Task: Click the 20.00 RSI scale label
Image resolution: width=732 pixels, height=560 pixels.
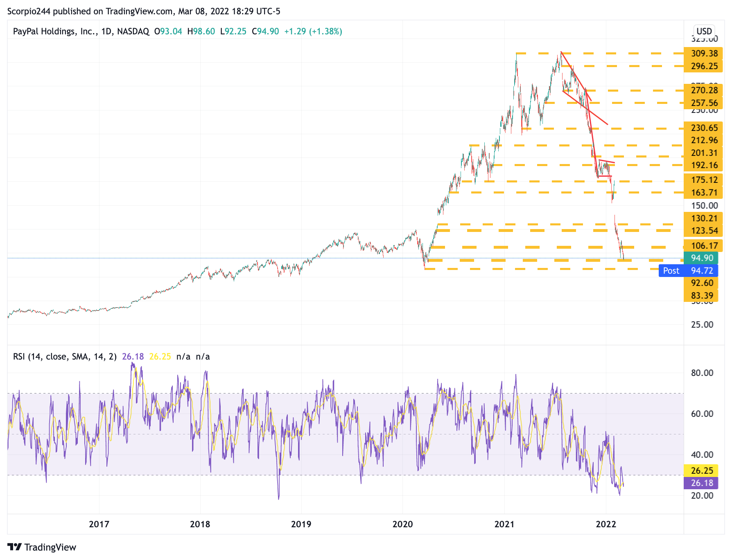Action: (702, 496)
